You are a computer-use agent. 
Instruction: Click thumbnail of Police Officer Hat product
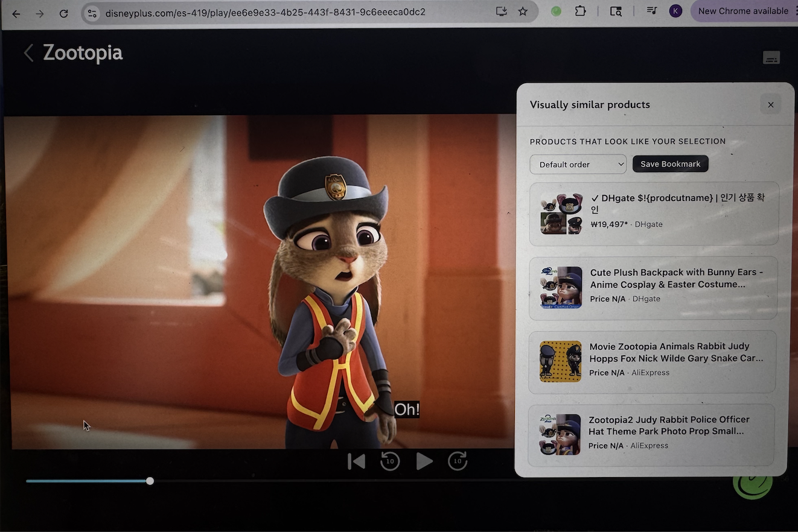[x=560, y=434]
